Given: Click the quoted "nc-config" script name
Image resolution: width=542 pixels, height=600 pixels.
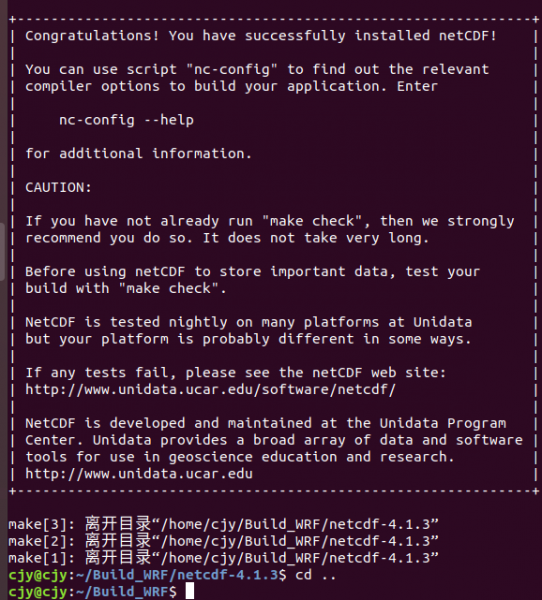Looking at the screenshot, I should tap(232, 70).
